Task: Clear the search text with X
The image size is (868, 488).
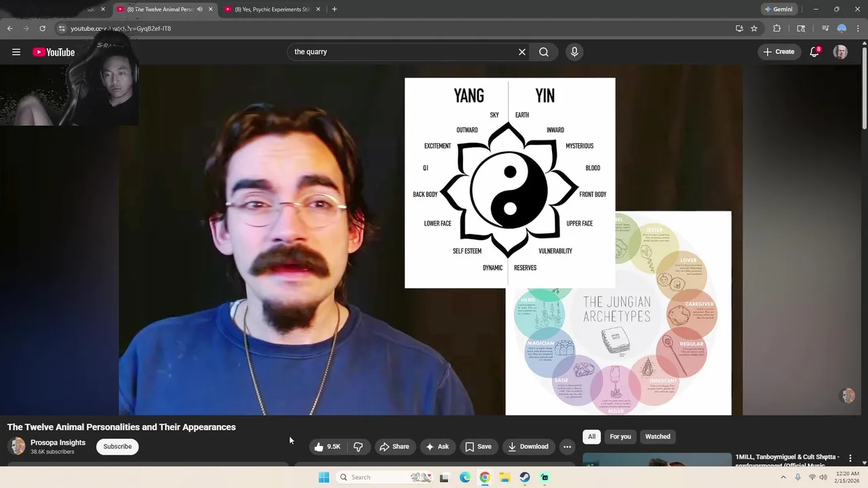Action: point(522,52)
